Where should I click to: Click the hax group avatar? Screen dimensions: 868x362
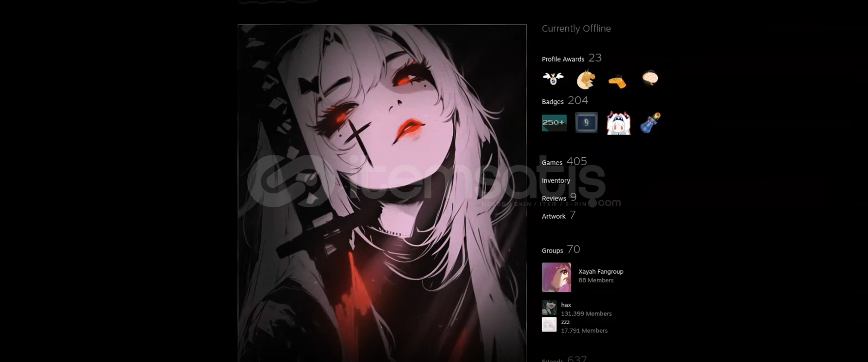point(549,307)
